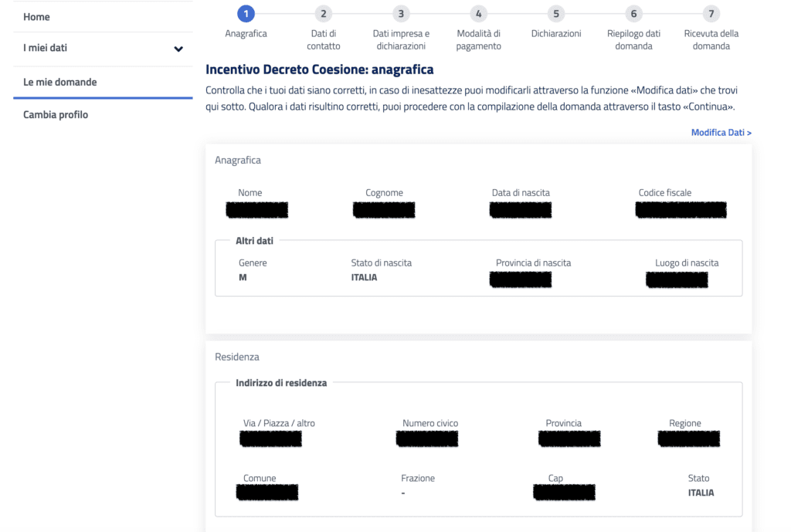This screenshot has width=791, height=532.
Task: Jump to step 5 Dichiarazioni circle
Action: point(556,14)
